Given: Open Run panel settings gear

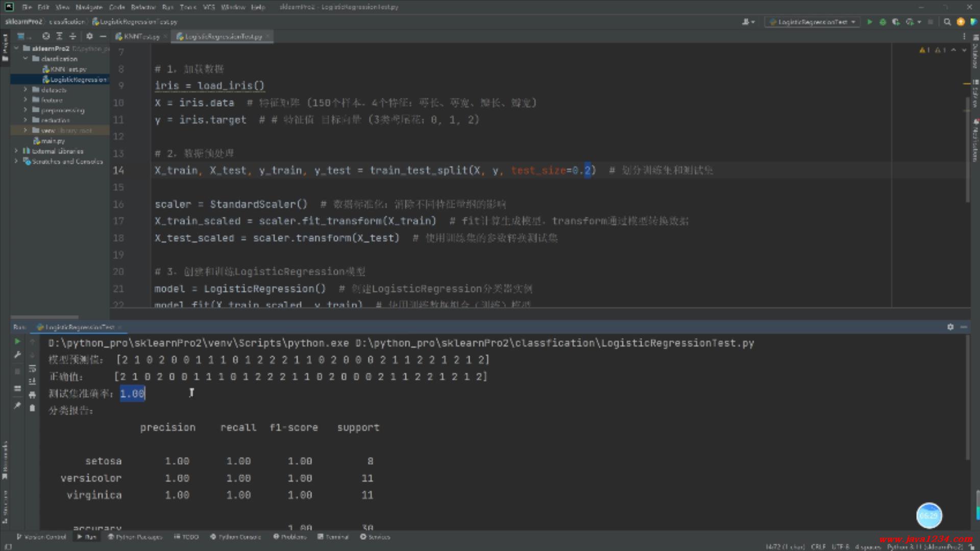Looking at the screenshot, I should pos(950,327).
